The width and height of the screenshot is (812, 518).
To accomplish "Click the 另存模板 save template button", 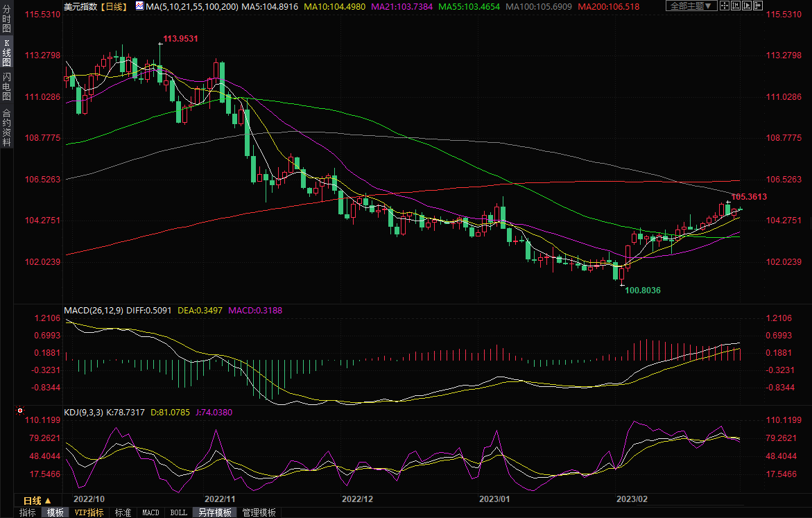I will point(214,512).
